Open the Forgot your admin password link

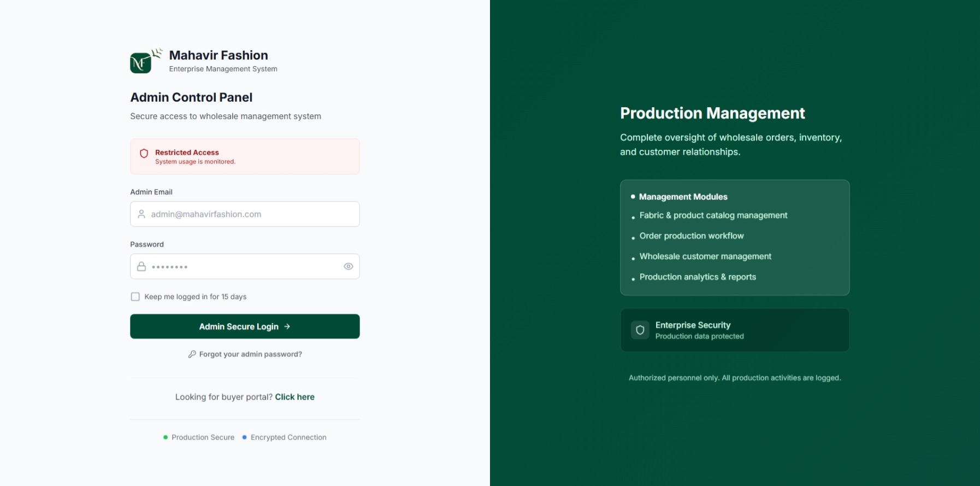tap(250, 354)
